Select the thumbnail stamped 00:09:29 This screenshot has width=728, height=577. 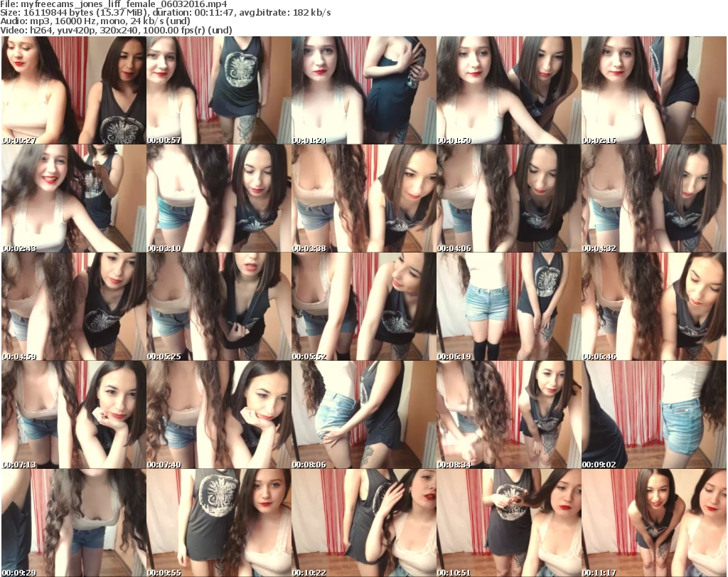(x=74, y=523)
